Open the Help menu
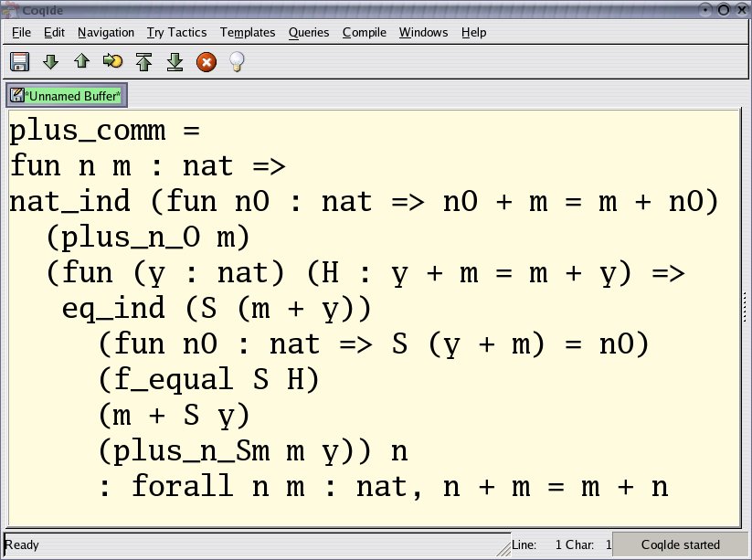The width and height of the screenshot is (752, 560). (473, 32)
